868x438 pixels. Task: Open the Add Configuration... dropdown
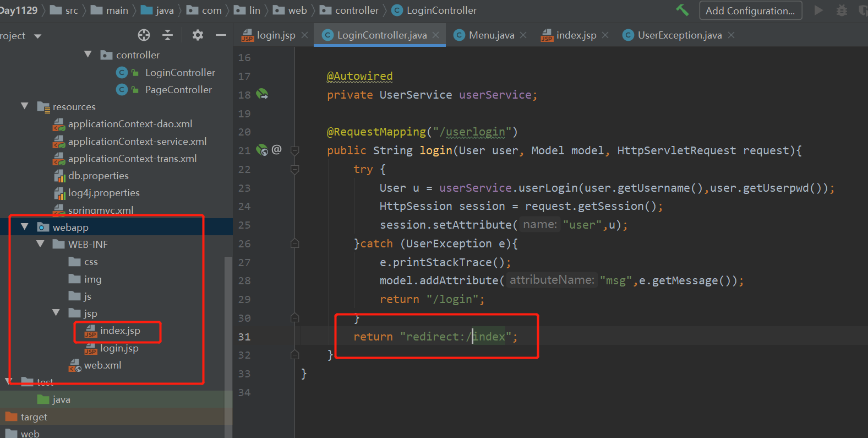pyautogui.click(x=750, y=10)
